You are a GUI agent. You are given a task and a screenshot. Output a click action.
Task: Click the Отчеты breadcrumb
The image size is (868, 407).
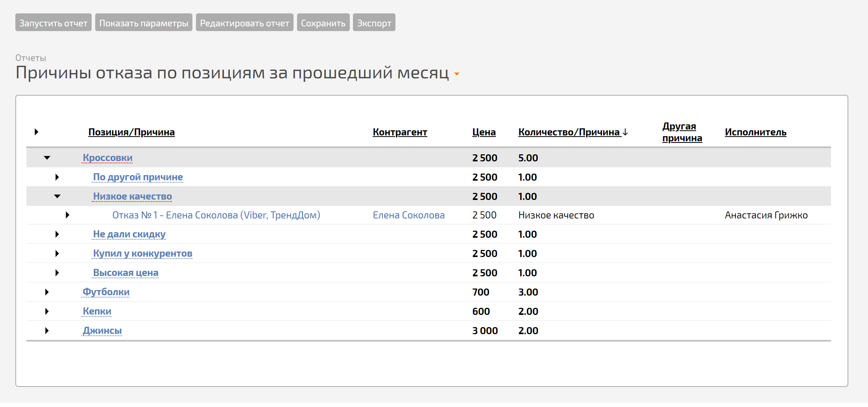(31, 58)
